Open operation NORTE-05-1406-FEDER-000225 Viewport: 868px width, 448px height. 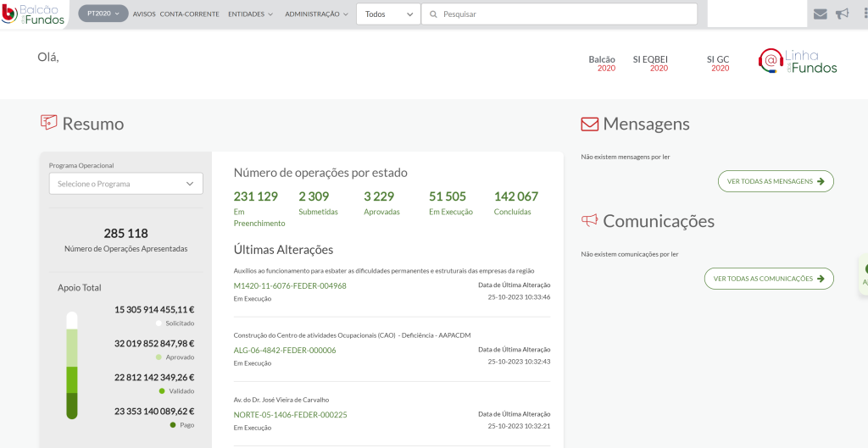pyautogui.click(x=290, y=415)
